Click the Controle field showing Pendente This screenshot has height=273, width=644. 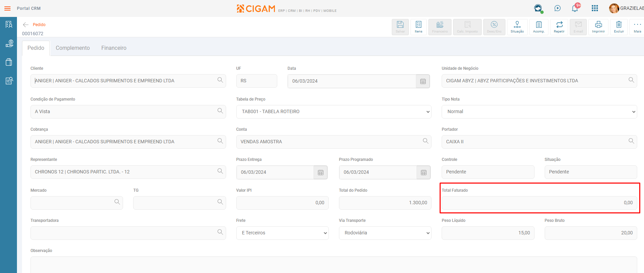click(488, 172)
